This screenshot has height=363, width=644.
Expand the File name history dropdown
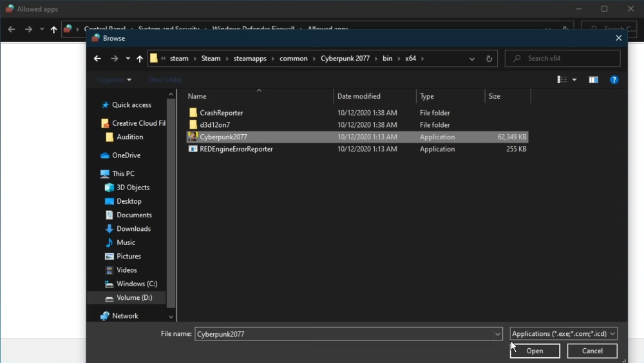[497, 334]
